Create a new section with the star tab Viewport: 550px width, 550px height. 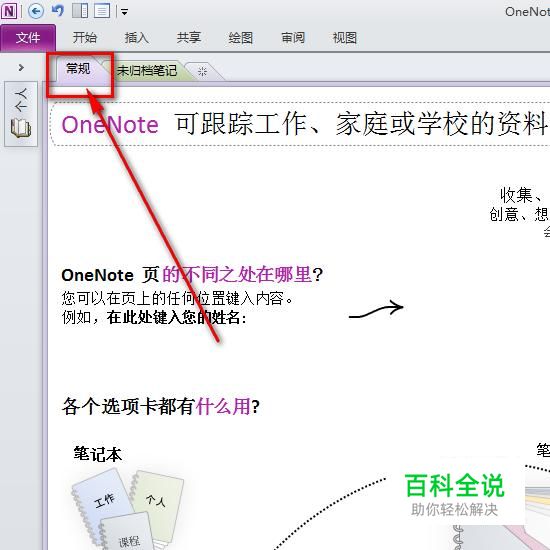pos(202,72)
